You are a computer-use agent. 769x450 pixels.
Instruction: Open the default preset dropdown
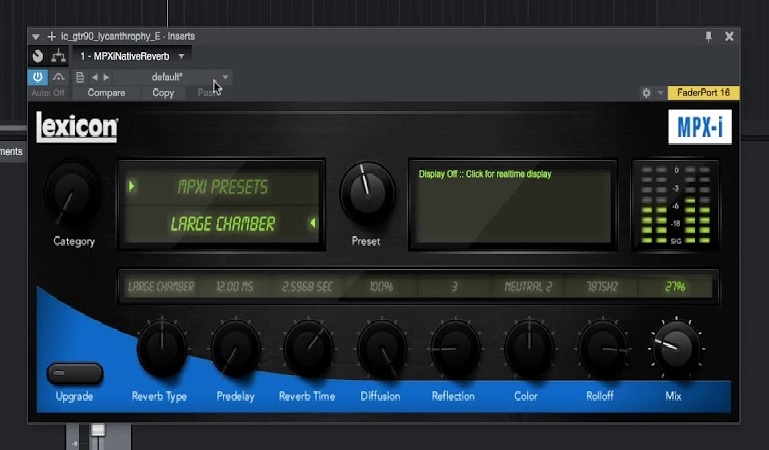point(225,77)
